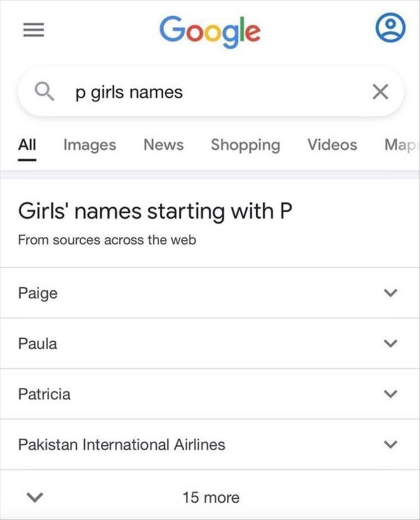
Task: Switch to the News tab
Action: [x=164, y=145]
